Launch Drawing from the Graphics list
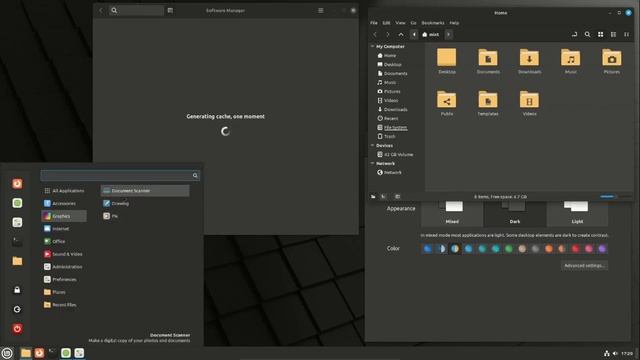The image size is (640, 360). pyautogui.click(x=145, y=203)
